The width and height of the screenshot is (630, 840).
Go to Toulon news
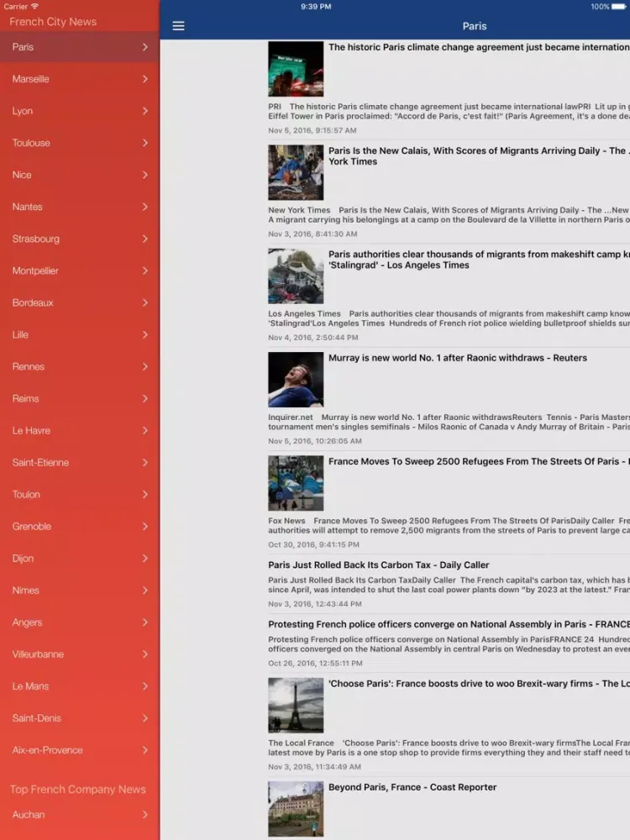point(80,495)
